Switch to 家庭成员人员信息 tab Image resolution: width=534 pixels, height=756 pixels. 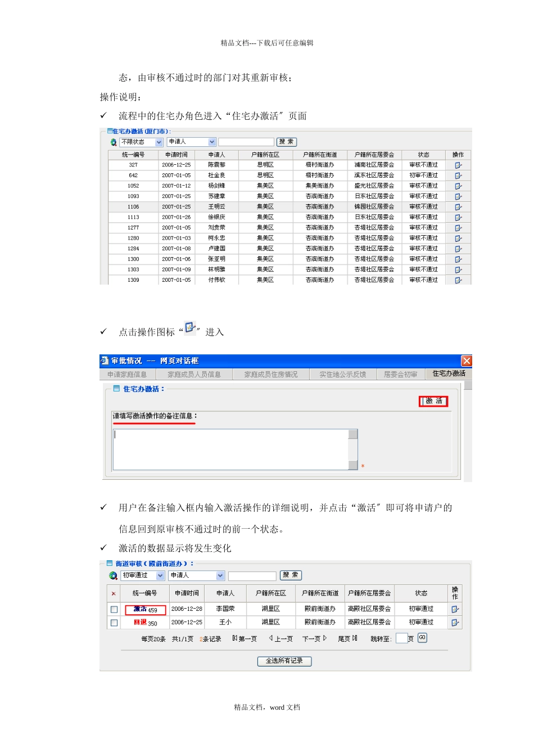[194, 374]
